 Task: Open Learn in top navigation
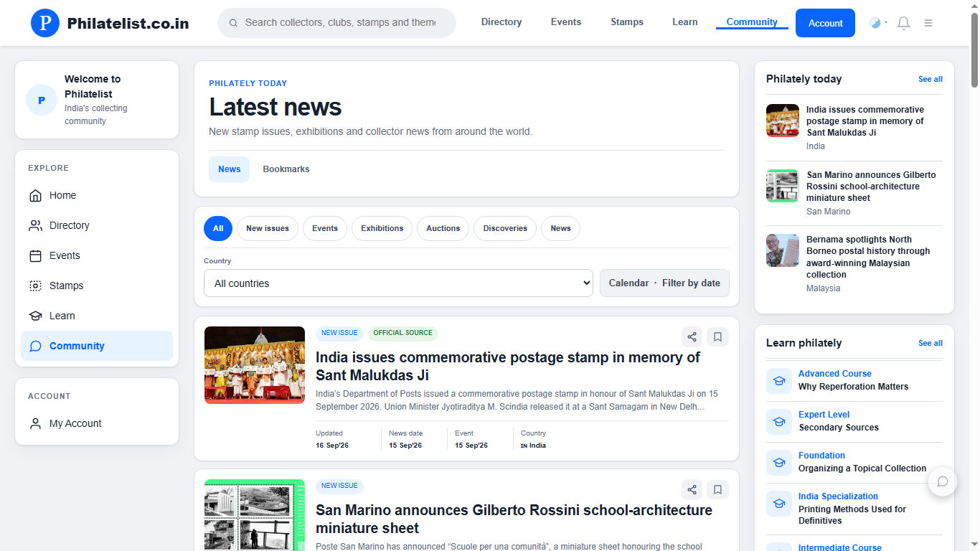685,22
